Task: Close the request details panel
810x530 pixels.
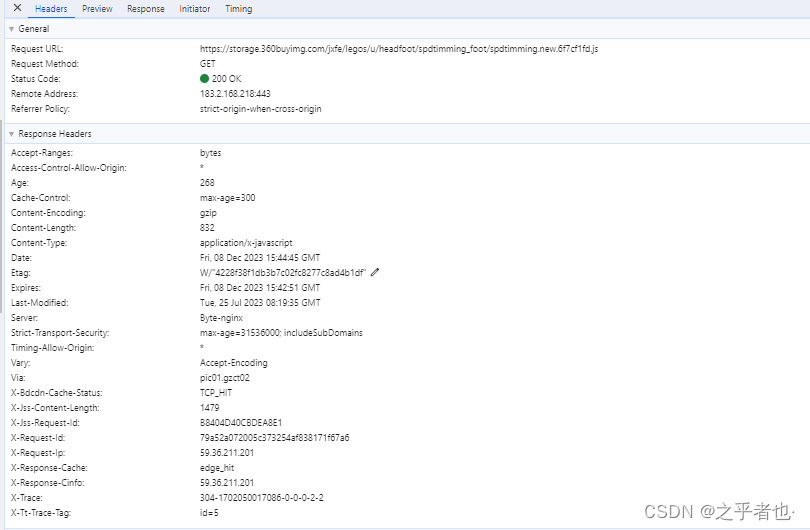Action: pyautogui.click(x=17, y=8)
